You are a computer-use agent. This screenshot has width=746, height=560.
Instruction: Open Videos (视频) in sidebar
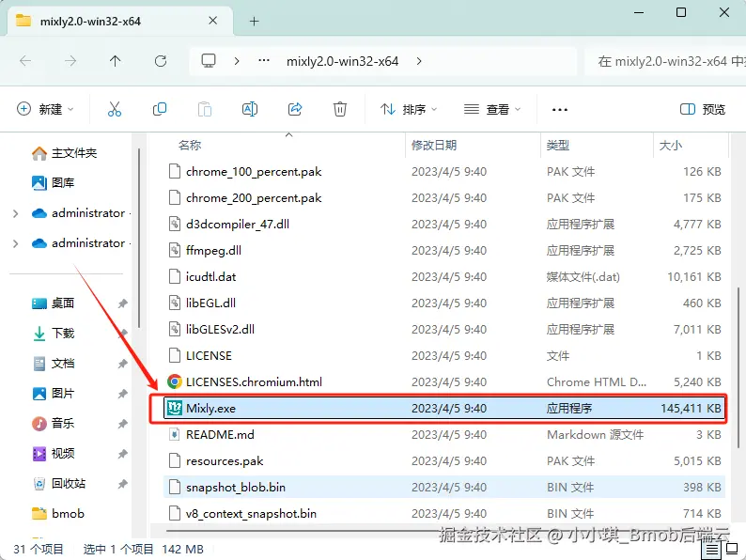pyautogui.click(x=53, y=454)
